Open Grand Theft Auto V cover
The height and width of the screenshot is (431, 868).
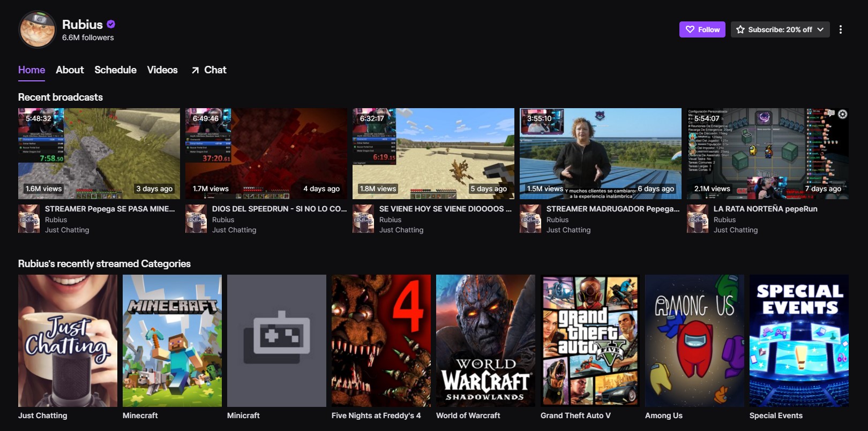[590, 341]
